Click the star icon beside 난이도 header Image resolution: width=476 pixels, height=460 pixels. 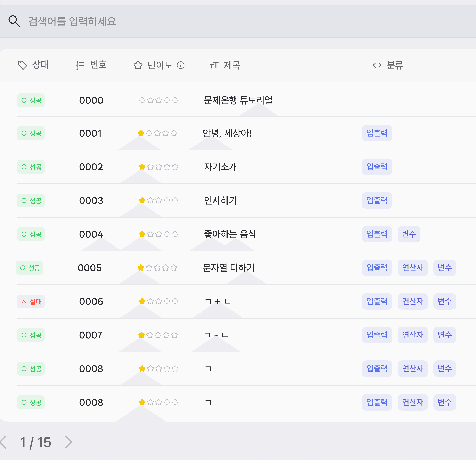click(x=138, y=65)
